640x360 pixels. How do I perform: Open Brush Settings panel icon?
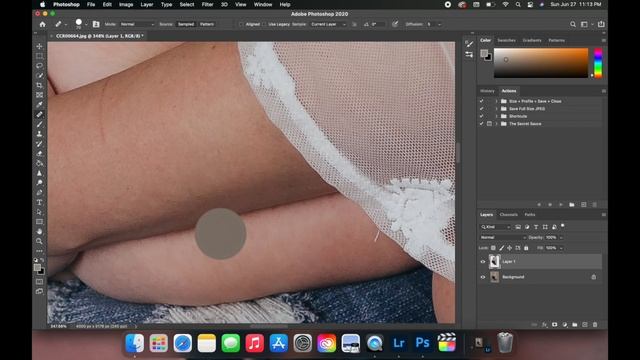(x=469, y=44)
